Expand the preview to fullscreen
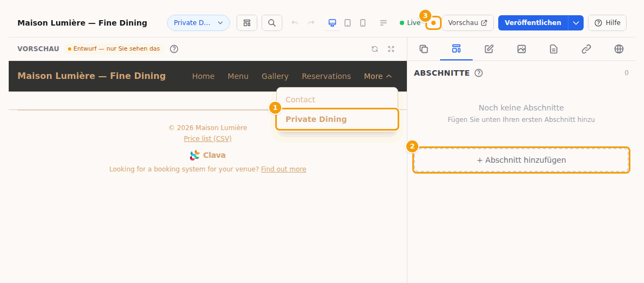This screenshot has width=644, height=283. pos(391,49)
